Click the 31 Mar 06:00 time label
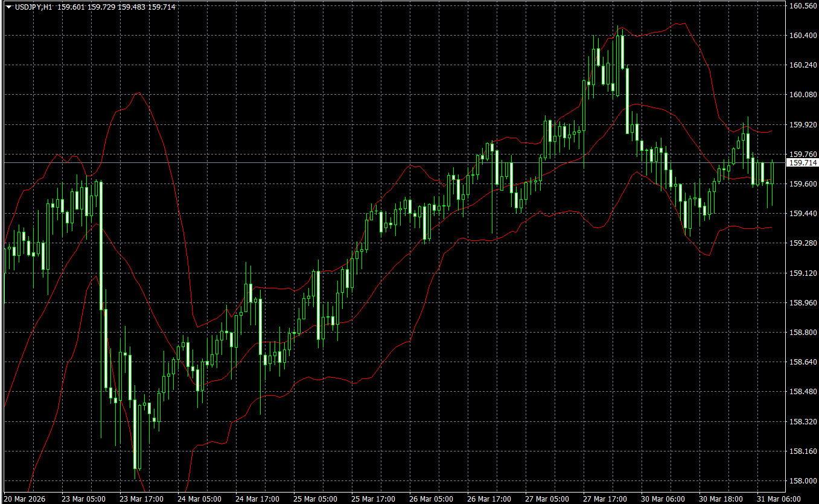The image size is (819, 504). (779, 499)
